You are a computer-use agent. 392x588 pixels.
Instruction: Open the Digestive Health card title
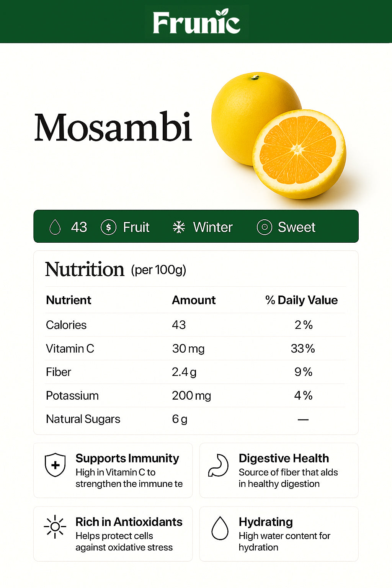284,458
